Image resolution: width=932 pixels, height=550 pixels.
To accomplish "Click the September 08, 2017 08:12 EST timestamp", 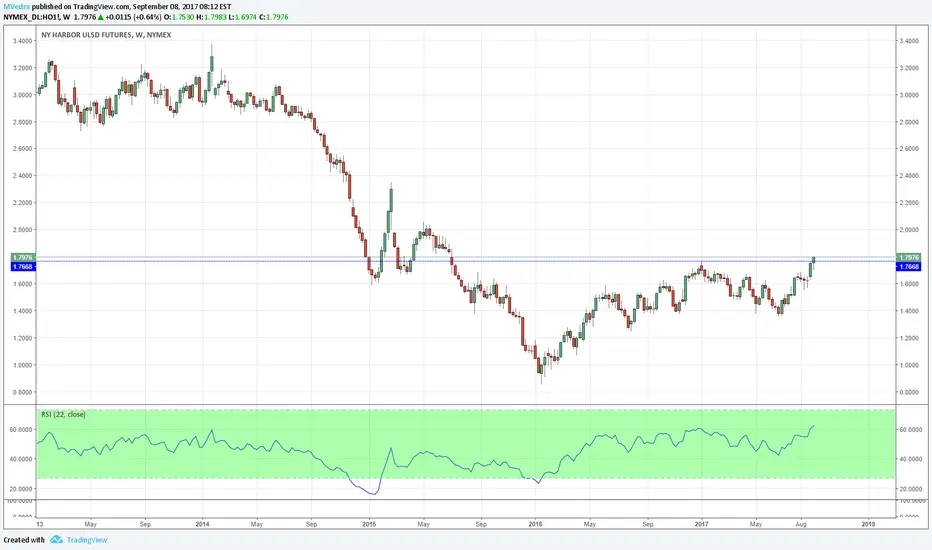I will click(x=184, y=7).
